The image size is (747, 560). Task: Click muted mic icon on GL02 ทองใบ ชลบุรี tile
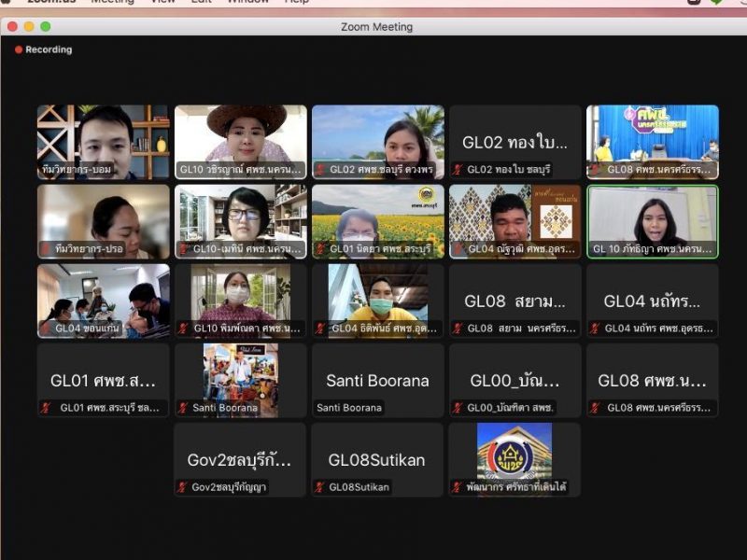click(x=458, y=170)
